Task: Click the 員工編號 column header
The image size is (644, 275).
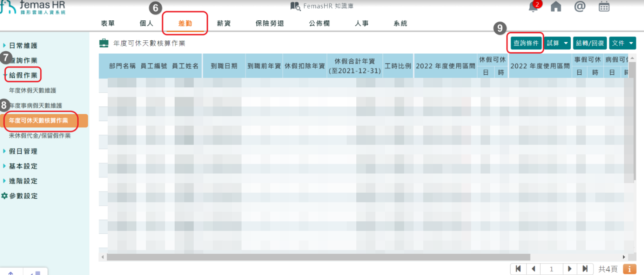Action: pyautogui.click(x=154, y=66)
